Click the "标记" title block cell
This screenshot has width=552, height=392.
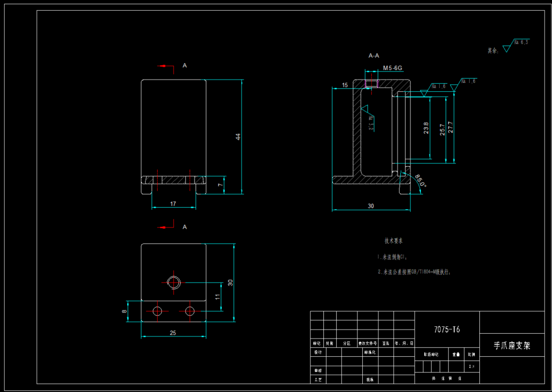(317, 343)
